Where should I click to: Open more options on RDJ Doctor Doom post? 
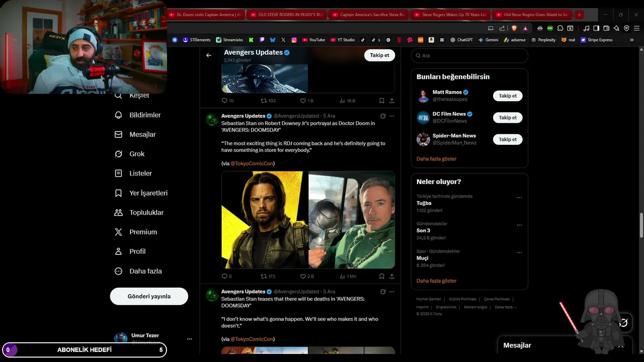(x=391, y=116)
